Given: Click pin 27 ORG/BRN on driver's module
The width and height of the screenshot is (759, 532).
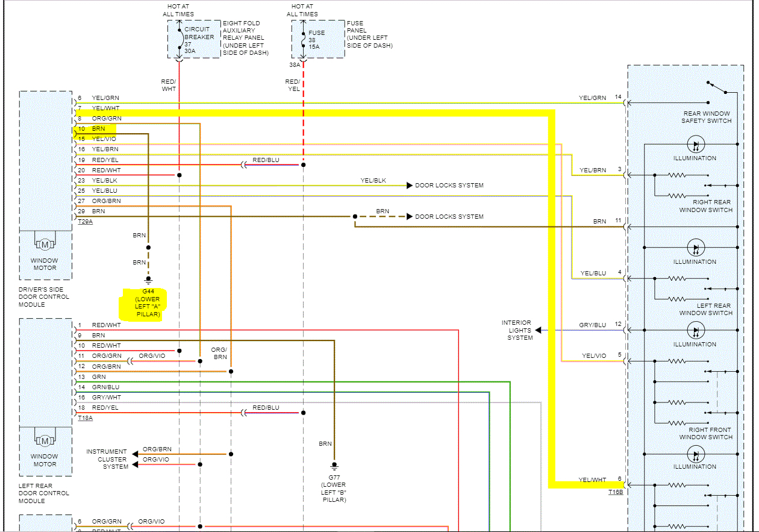Looking at the screenshot, I should point(99,201).
